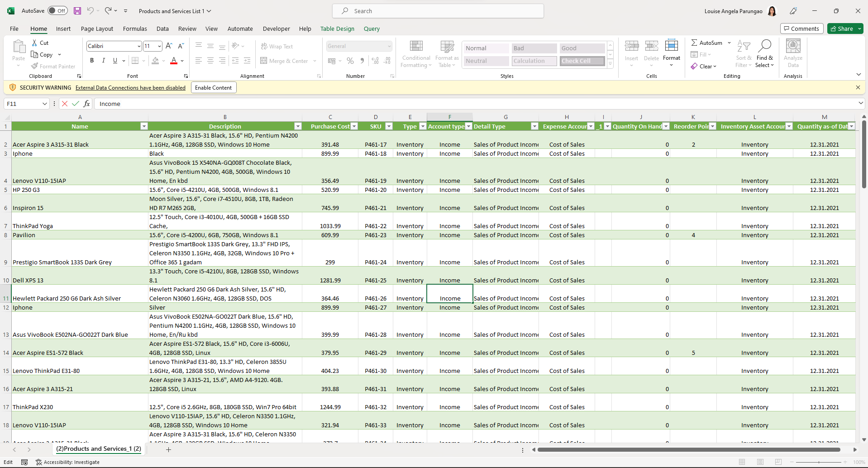The image size is (868, 468).
Task: Switch to Page Break Preview view
Action: pyautogui.click(x=778, y=462)
